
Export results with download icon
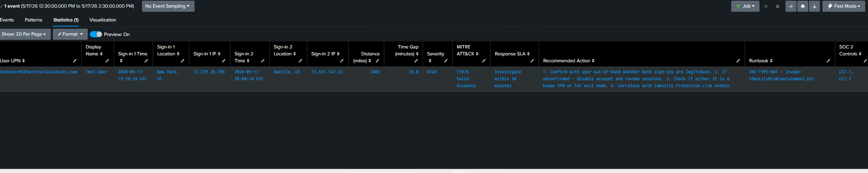click(814, 6)
